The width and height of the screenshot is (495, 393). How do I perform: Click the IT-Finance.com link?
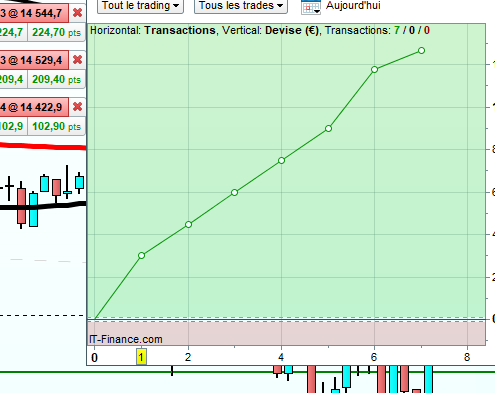pos(126,339)
